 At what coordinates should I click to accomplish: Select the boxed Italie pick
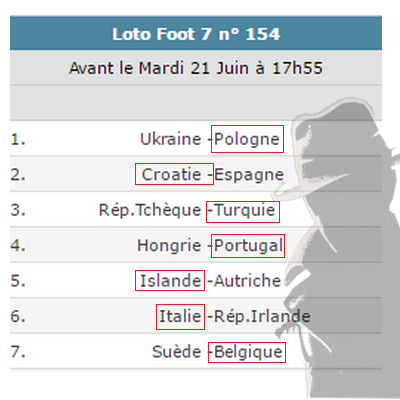(x=180, y=317)
